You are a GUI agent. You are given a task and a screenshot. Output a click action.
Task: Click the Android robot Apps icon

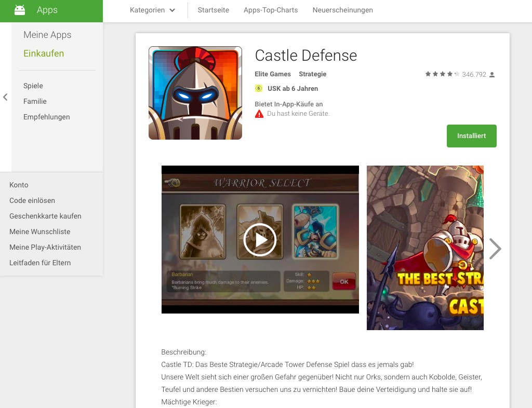click(x=20, y=10)
